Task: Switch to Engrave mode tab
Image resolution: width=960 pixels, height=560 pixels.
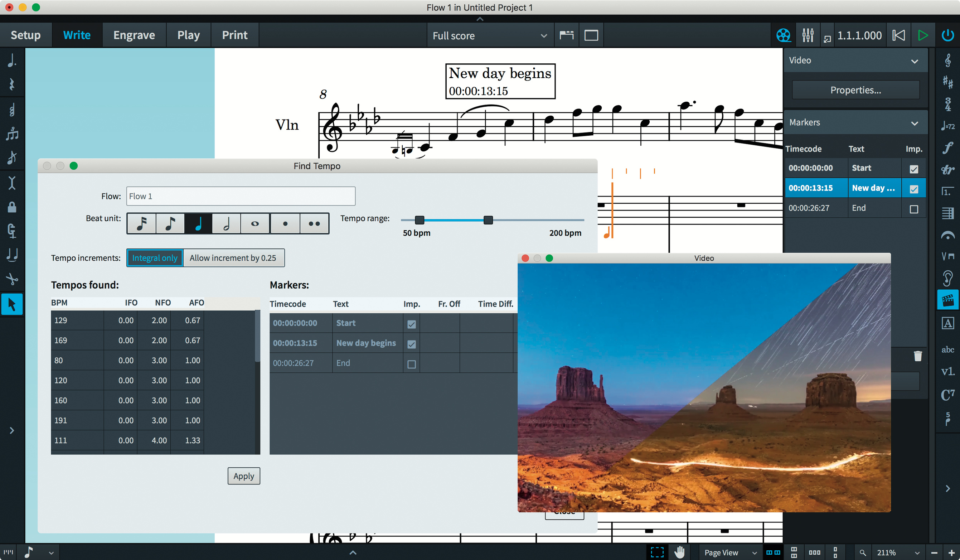Action: [x=134, y=35]
